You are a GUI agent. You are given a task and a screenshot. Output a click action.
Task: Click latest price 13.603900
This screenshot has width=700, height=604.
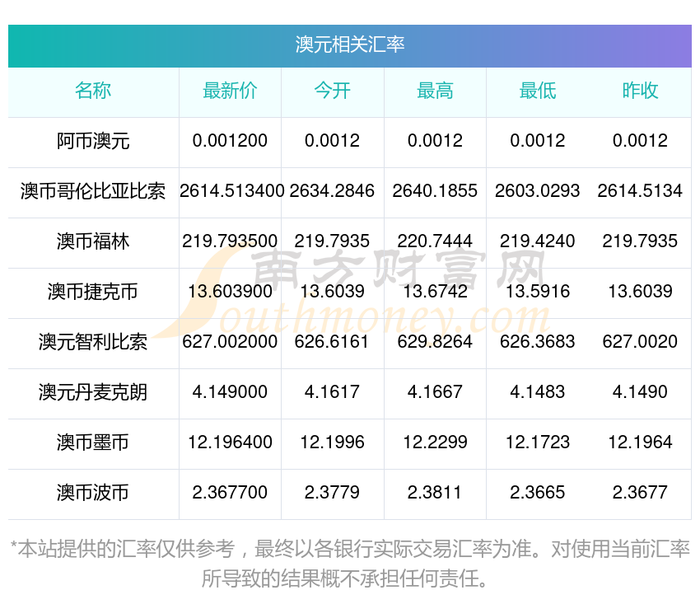tap(230, 292)
